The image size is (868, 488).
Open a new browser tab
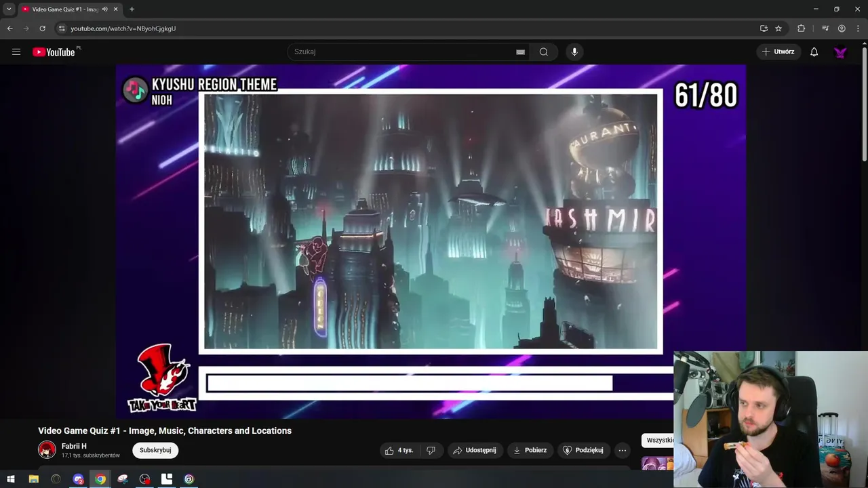click(132, 9)
